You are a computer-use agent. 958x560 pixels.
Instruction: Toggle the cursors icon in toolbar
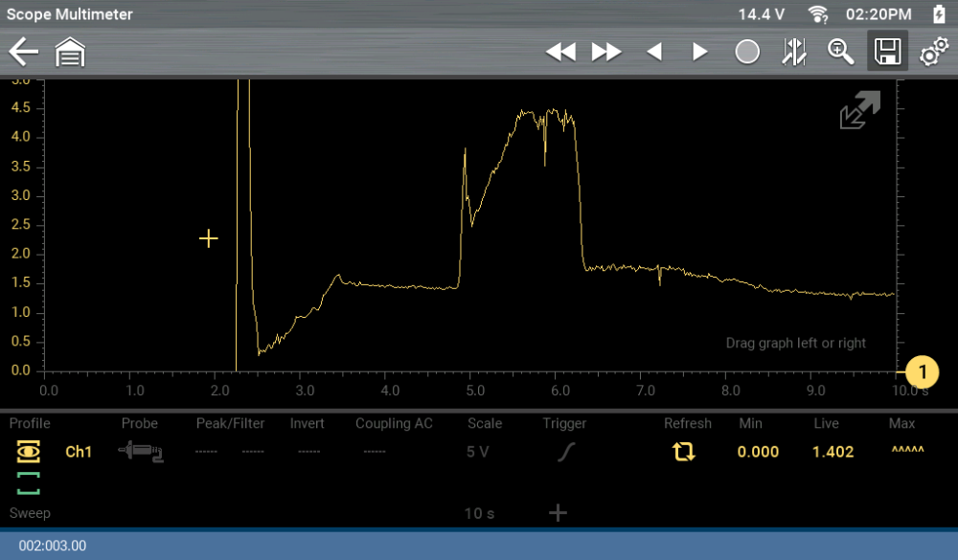[794, 53]
